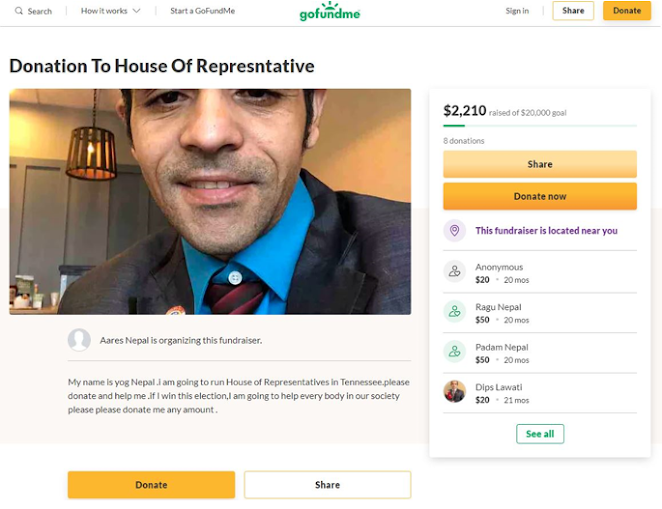Screen dimensions: 662x509
Task: Expand the How it works dropdown
Action: click(x=110, y=11)
